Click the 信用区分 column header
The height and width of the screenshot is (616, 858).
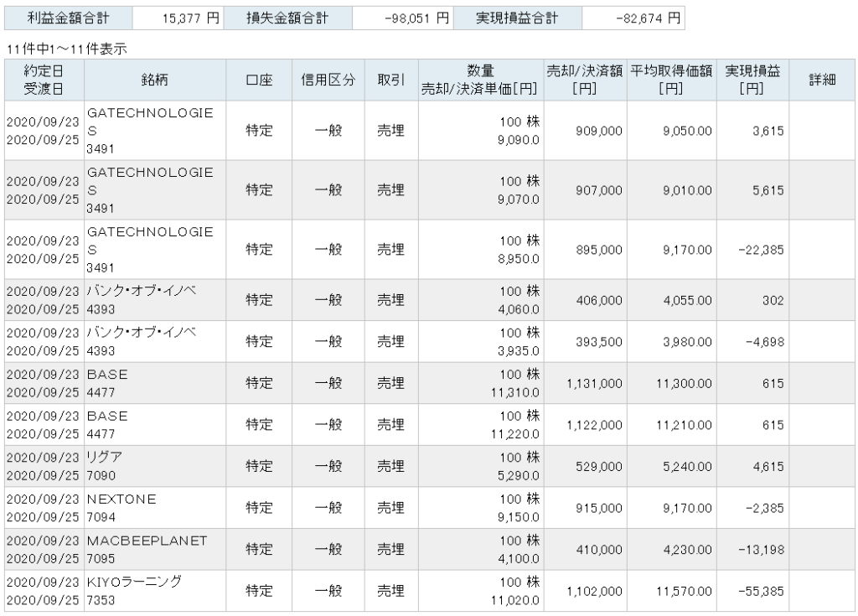pos(328,80)
